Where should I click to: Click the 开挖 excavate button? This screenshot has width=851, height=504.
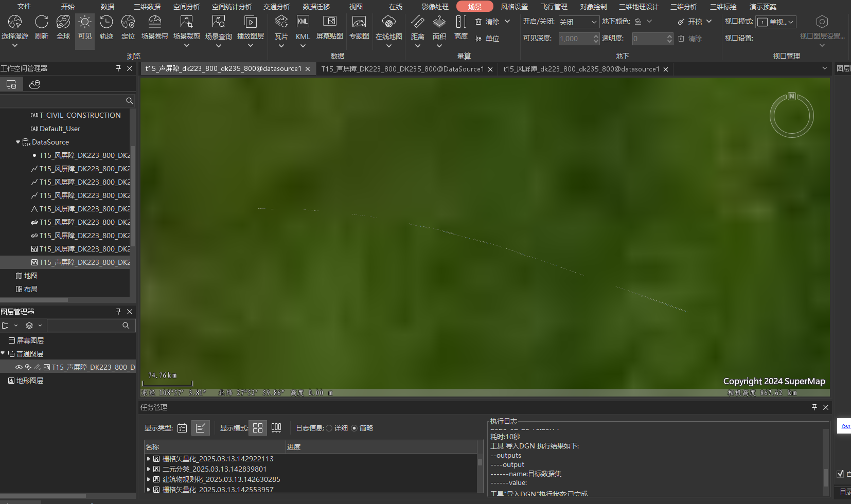pos(695,22)
